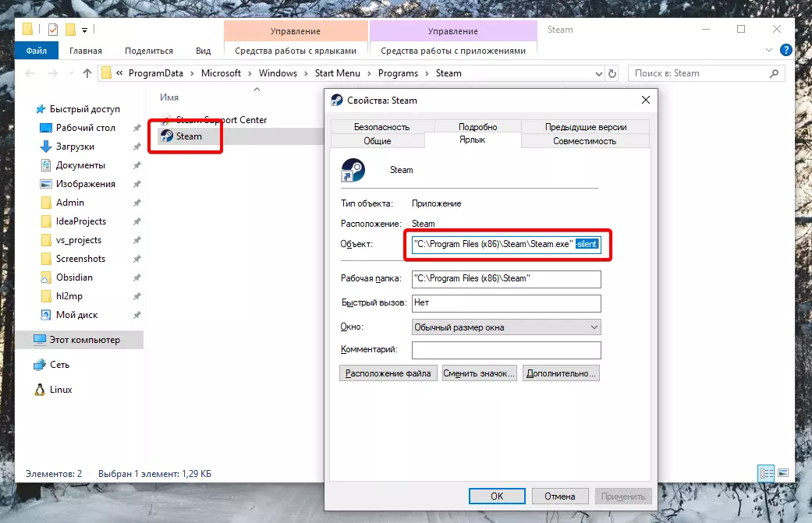Close the Свойства: Steam dialog
The image size is (812, 523).
click(645, 100)
